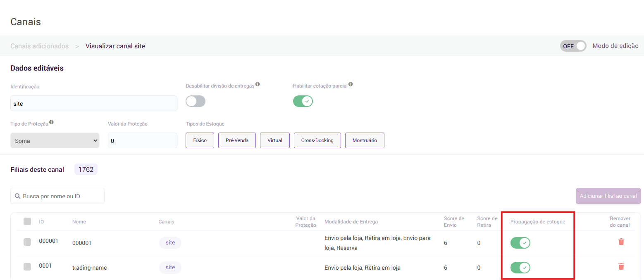Click info icon beside Desabilitar divisão de entregas
This screenshot has height=280, width=644.
(x=258, y=84)
